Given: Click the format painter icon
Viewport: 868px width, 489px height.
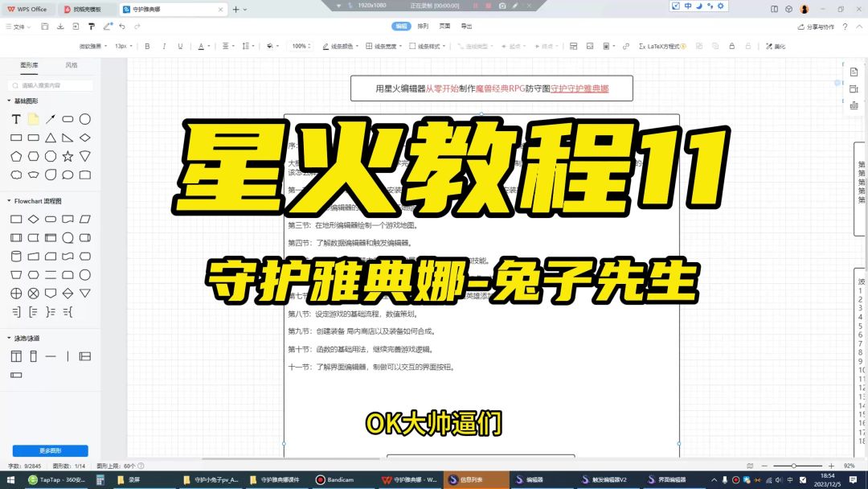Looking at the screenshot, I should point(92,27).
